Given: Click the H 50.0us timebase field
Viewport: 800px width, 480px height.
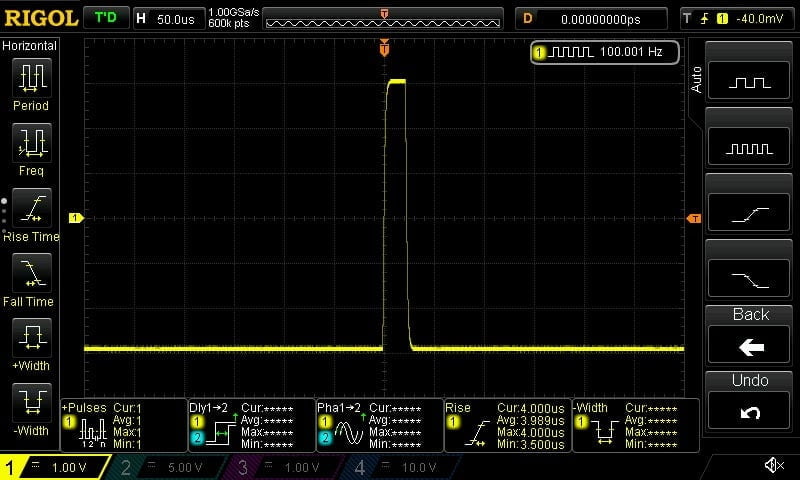Looking at the screenshot, I should pyautogui.click(x=169, y=19).
